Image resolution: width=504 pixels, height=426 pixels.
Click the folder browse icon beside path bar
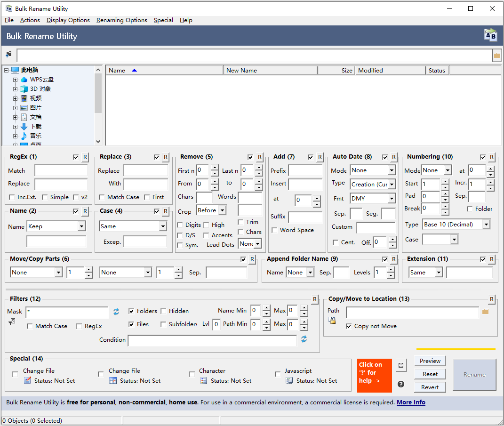[497, 56]
